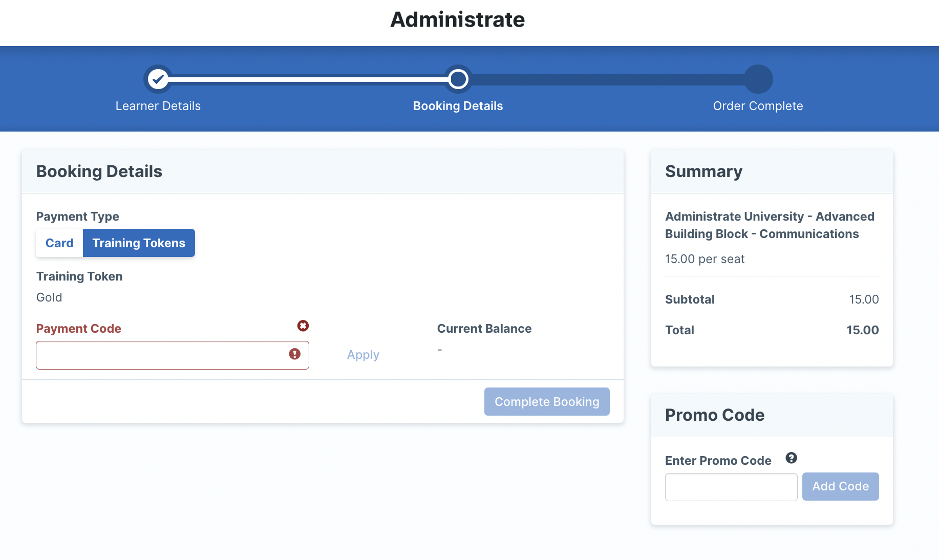
Task: Focus the Enter Promo Code input field
Action: click(x=731, y=487)
